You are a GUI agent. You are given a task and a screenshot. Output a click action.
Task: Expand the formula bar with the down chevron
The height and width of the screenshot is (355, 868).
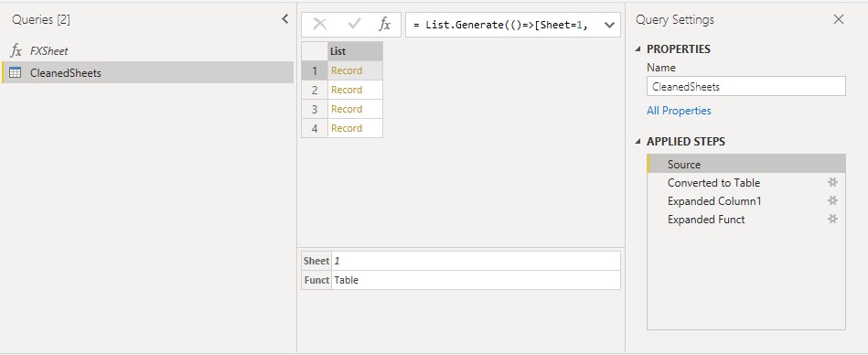point(609,25)
